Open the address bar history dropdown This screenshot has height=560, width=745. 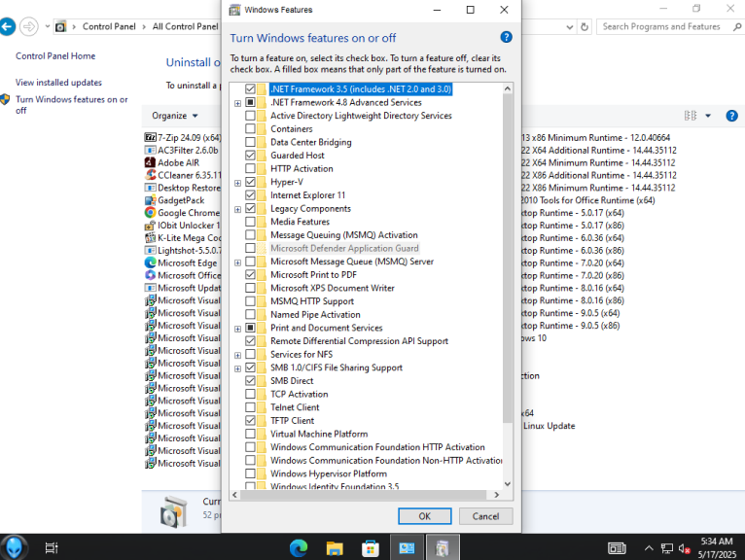(x=569, y=27)
